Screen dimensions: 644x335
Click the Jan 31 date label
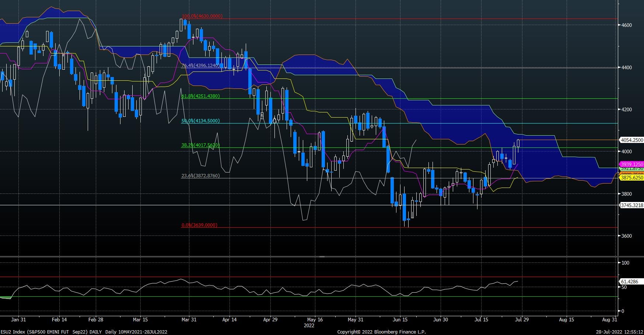[18, 320]
